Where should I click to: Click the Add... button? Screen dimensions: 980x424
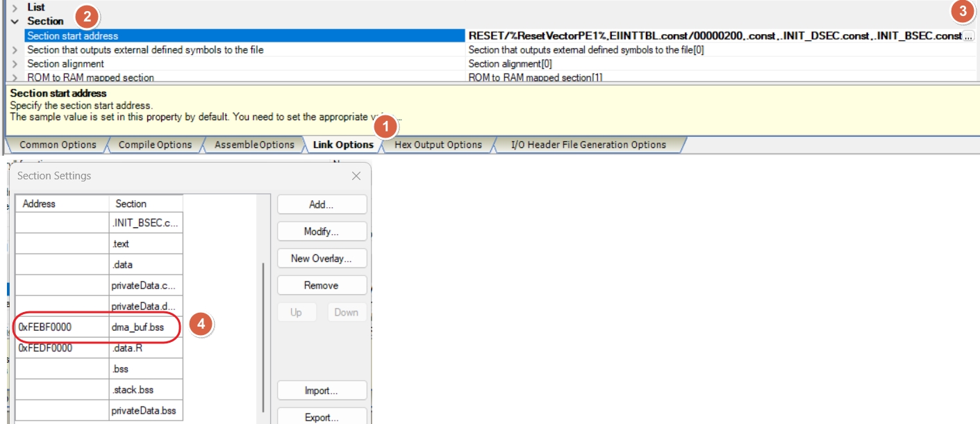coord(322,204)
